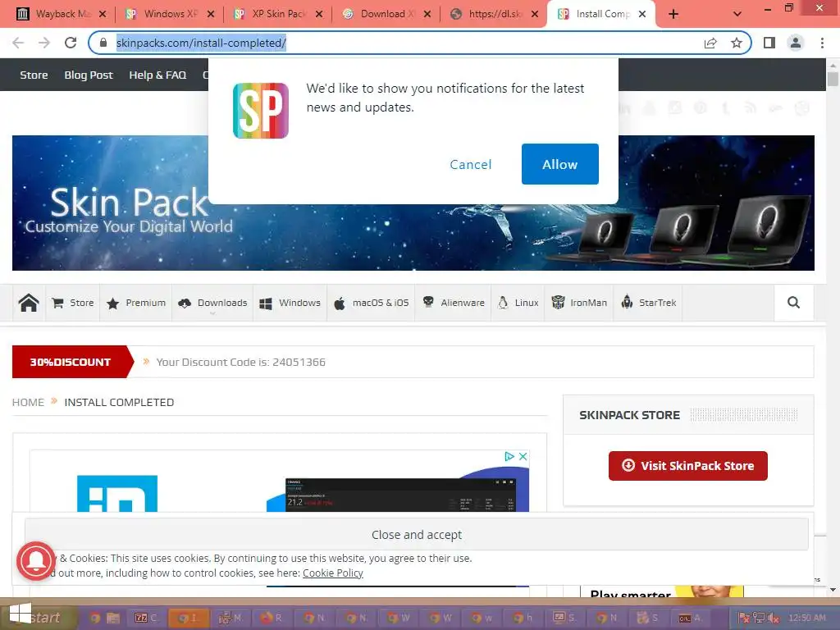Open Blog Post menu item
The width and height of the screenshot is (840, 630).
click(x=89, y=75)
